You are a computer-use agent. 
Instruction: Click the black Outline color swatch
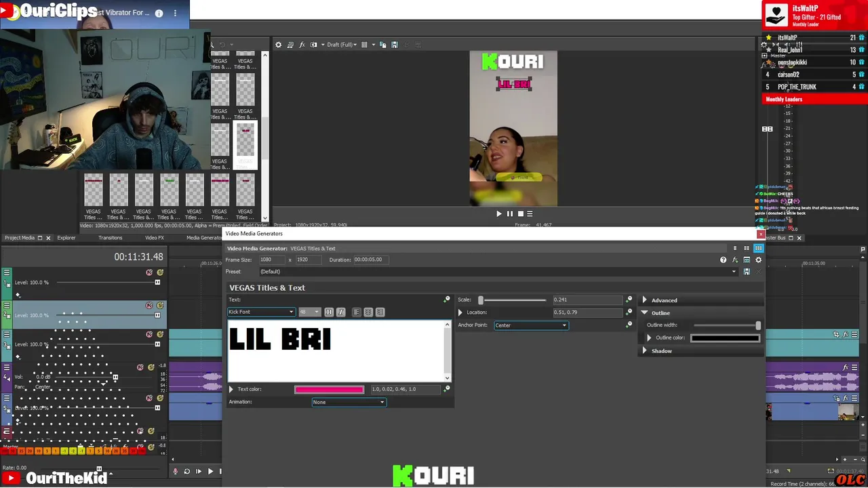coord(725,338)
